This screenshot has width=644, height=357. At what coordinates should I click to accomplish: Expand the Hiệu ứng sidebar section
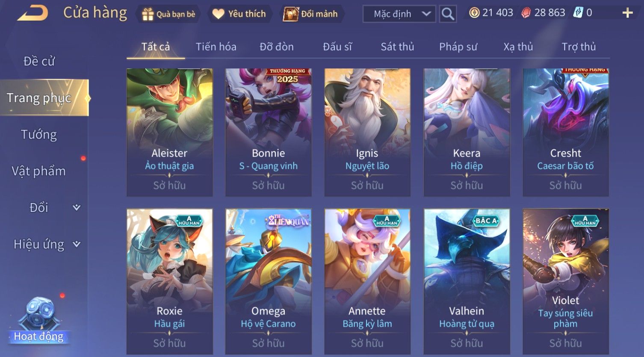(77, 244)
